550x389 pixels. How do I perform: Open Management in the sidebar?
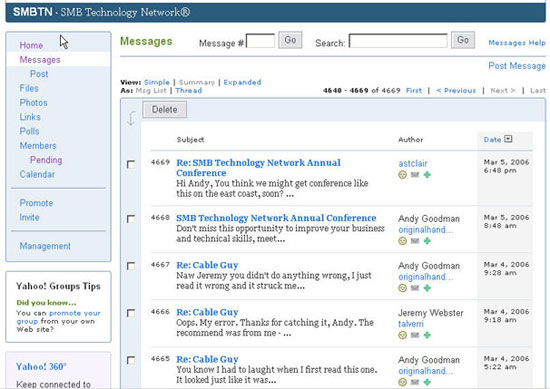click(x=45, y=246)
